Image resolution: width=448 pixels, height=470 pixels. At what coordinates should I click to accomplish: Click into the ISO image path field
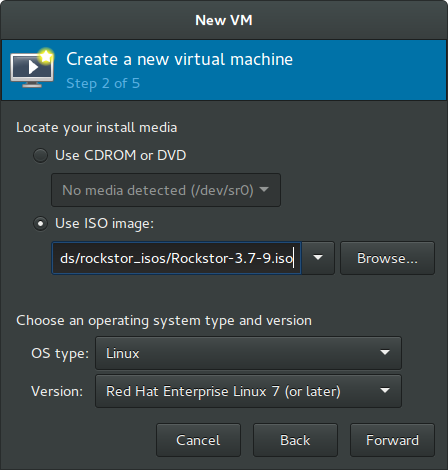tap(176, 258)
